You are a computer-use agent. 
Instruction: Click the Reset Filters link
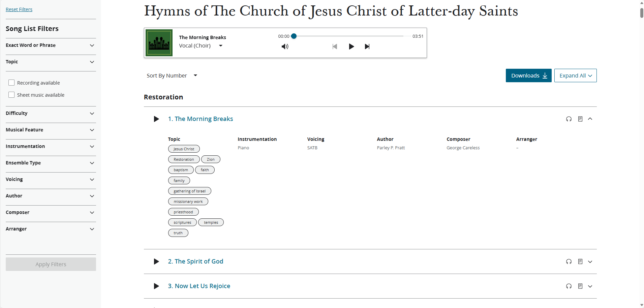19,9
